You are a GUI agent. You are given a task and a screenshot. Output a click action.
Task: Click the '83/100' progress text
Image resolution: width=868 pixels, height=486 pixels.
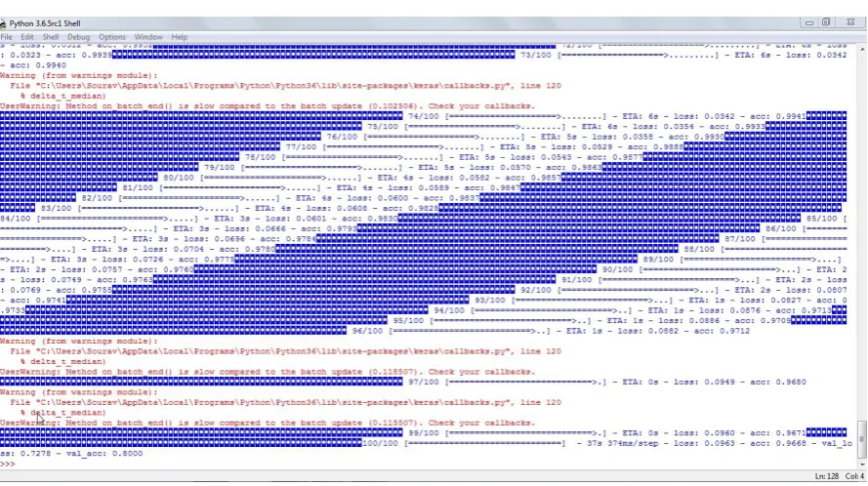tap(57, 208)
